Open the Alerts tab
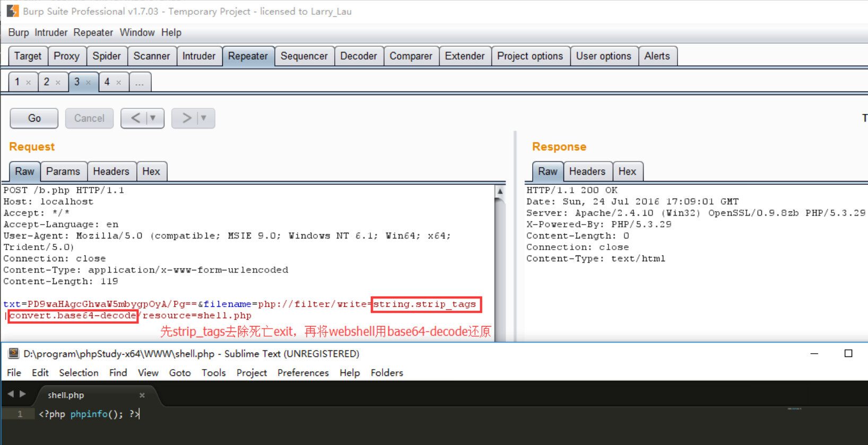 (x=657, y=56)
